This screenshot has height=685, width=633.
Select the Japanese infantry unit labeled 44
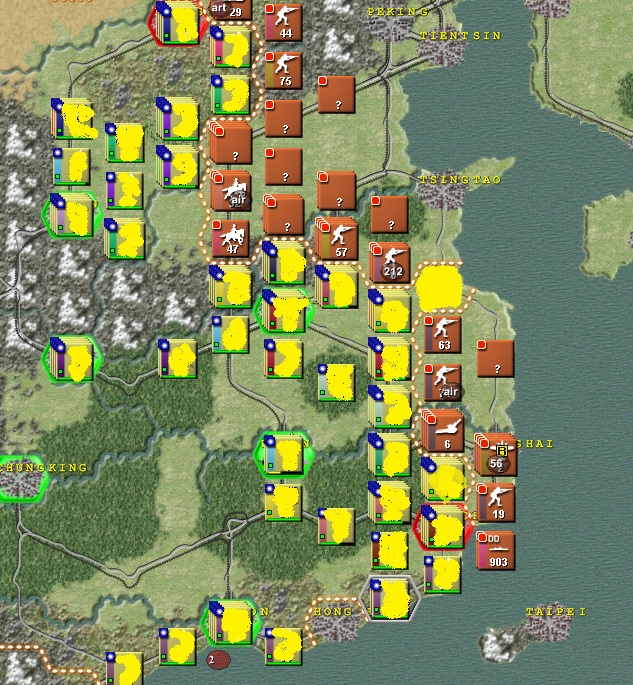[x=283, y=23]
